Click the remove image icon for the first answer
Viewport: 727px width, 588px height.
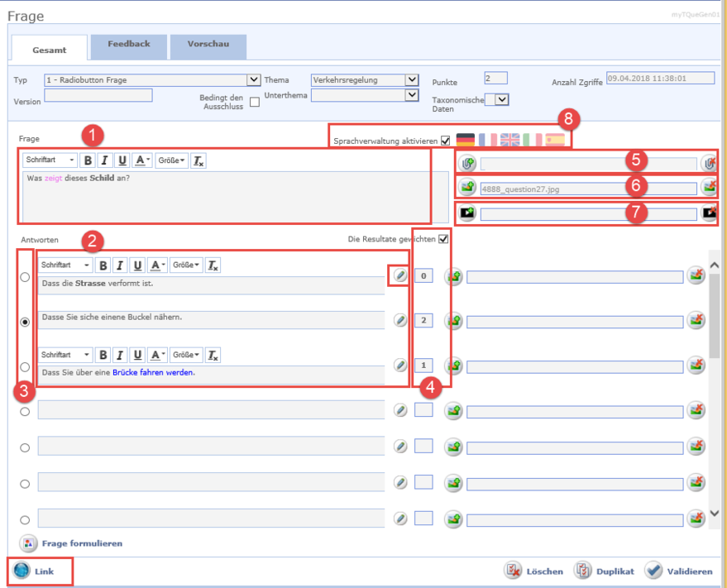(x=696, y=276)
